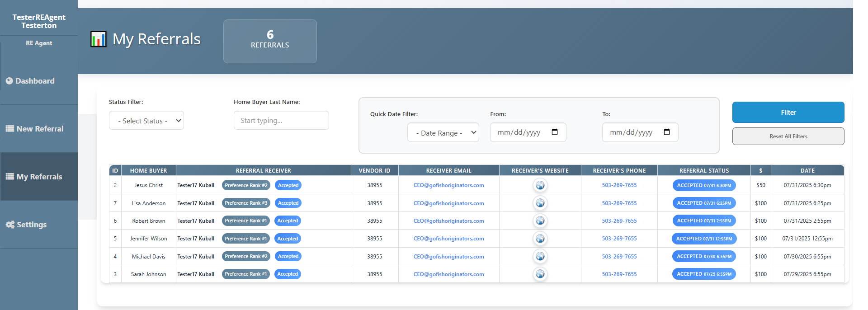
Task: Click the VENDOR ID column header
Action: tap(374, 171)
